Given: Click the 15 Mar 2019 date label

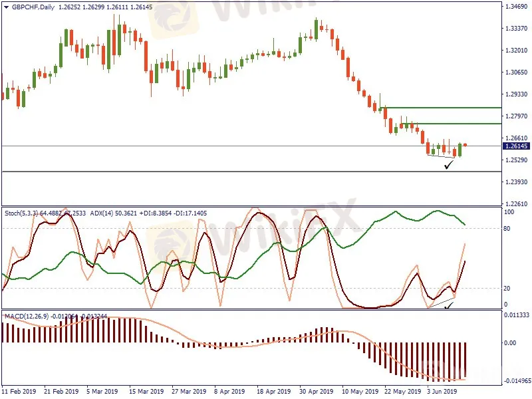Looking at the screenshot, I should (146, 391).
